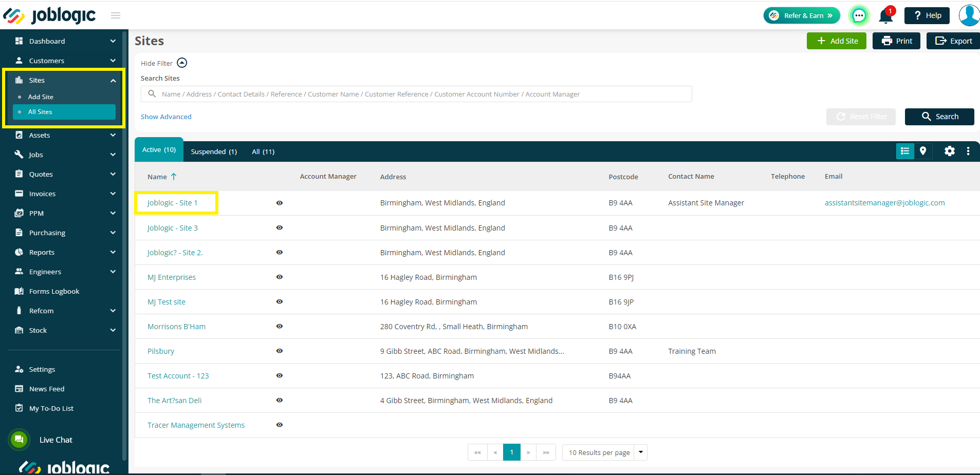Click the Customers person icon in sidebar
The height and width of the screenshot is (475, 980).
click(x=19, y=61)
